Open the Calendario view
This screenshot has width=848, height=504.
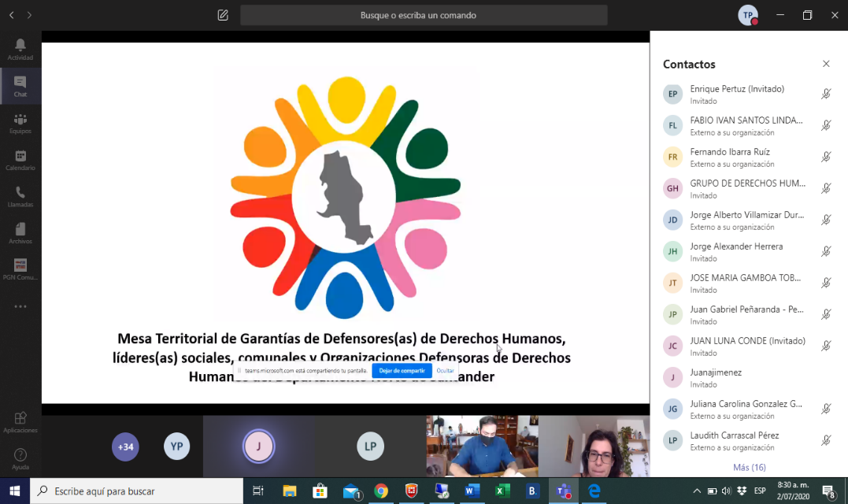click(x=20, y=160)
